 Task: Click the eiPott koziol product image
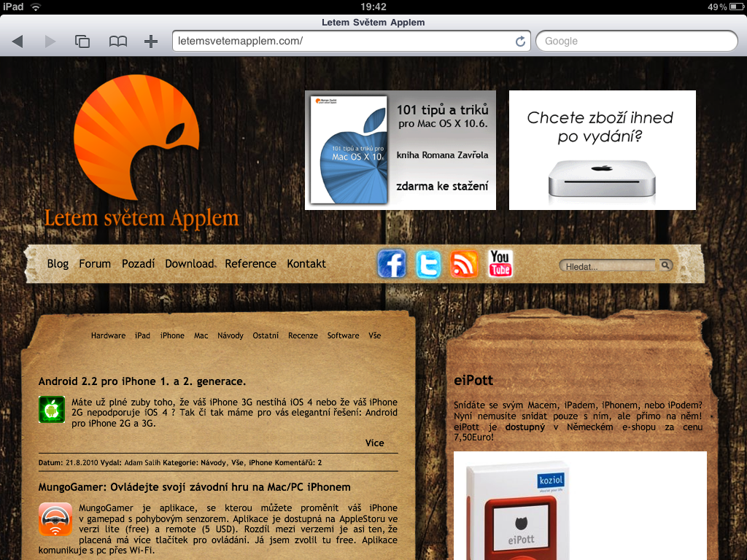coord(580,506)
